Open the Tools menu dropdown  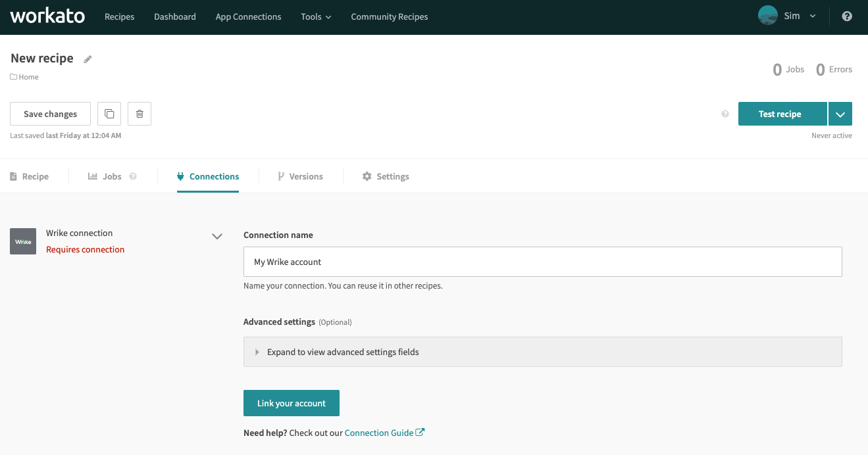(x=316, y=16)
